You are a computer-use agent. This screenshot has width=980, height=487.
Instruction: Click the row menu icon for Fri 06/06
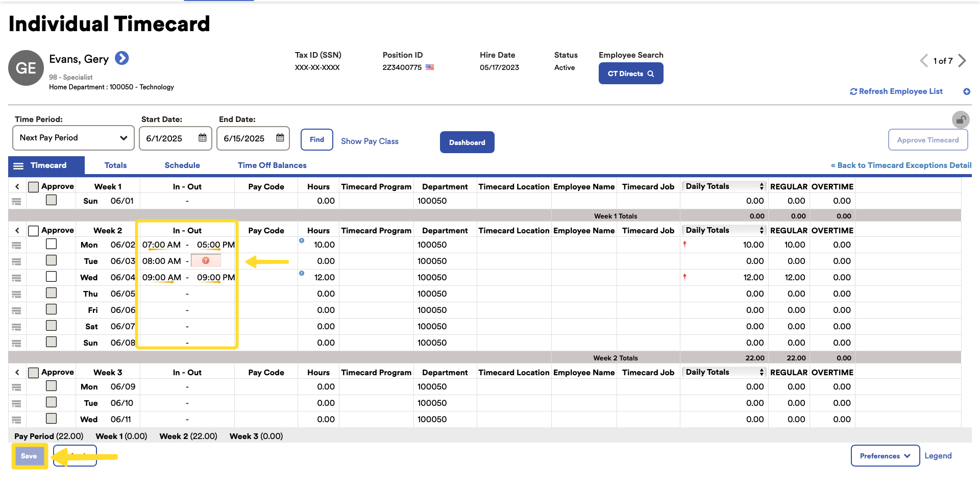click(16, 310)
